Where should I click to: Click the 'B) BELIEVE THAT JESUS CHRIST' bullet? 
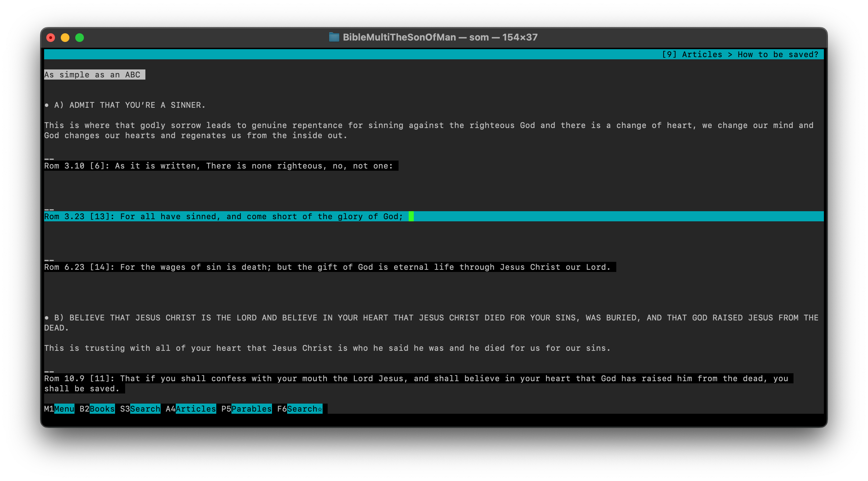click(x=431, y=323)
